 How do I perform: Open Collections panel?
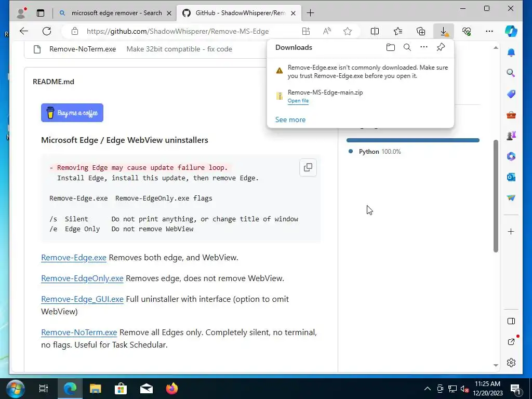pos(421,31)
